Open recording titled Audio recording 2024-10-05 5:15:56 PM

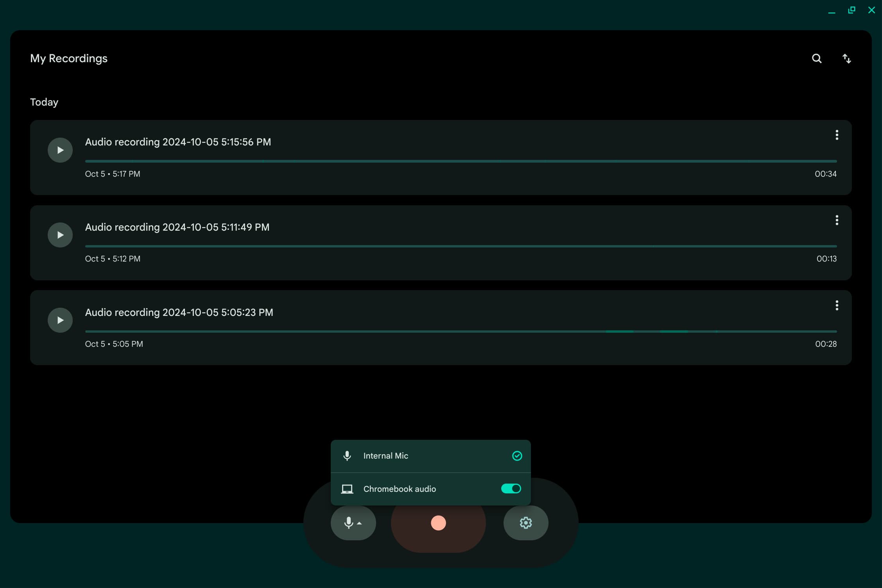click(x=179, y=142)
